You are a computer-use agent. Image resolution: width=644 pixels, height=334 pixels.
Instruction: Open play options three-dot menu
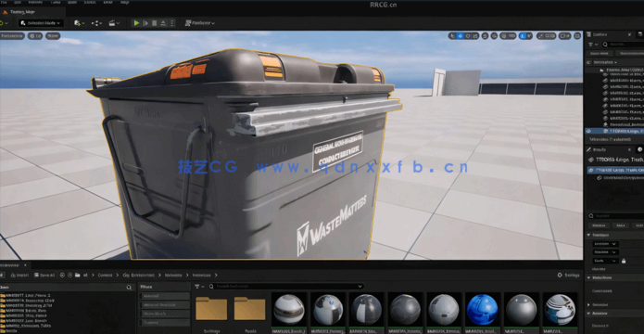click(x=172, y=23)
